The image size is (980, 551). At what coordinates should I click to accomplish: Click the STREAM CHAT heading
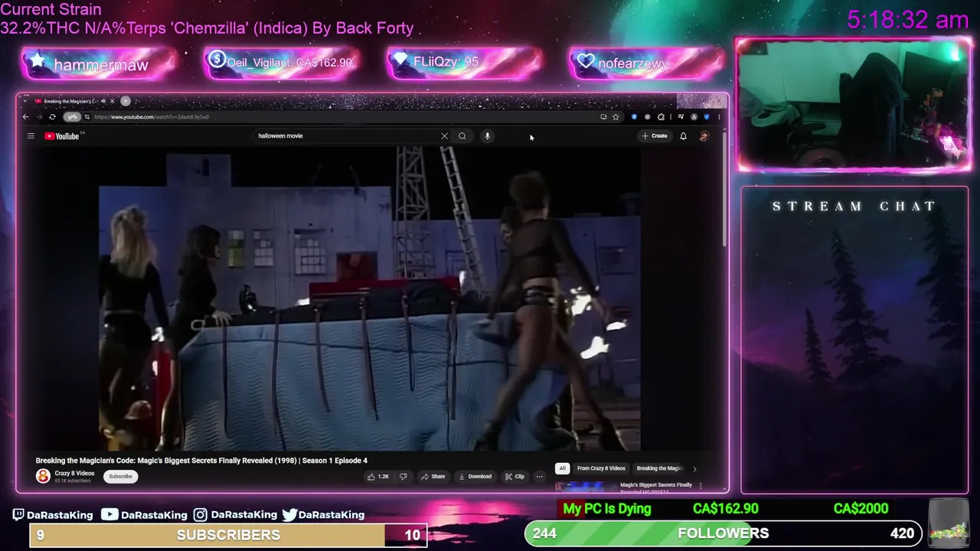[x=854, y=207]
